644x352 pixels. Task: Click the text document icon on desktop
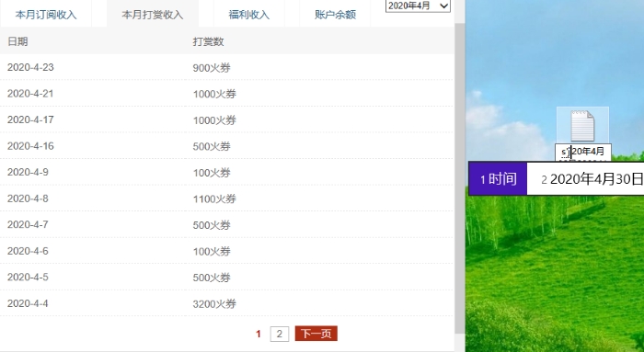click(x=582, y=126)
